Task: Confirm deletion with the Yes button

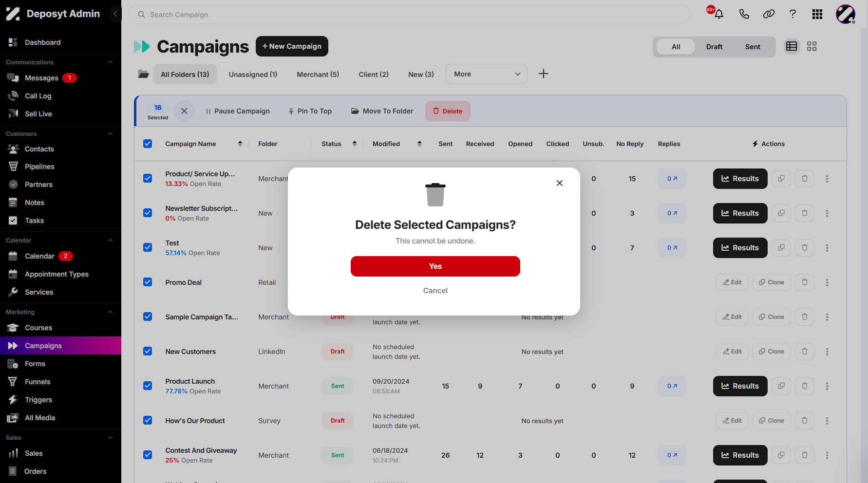Action: coord(435,266)
